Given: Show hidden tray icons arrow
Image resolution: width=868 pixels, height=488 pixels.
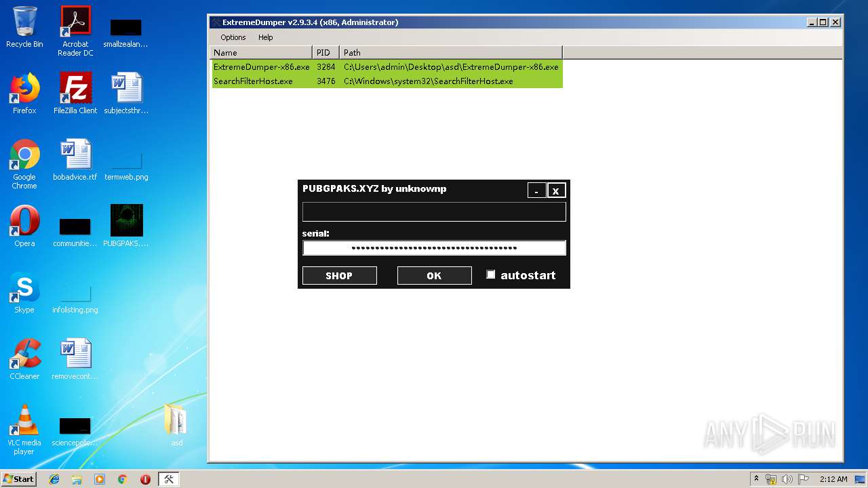Looking at the screenshot, I should (757, 479).
